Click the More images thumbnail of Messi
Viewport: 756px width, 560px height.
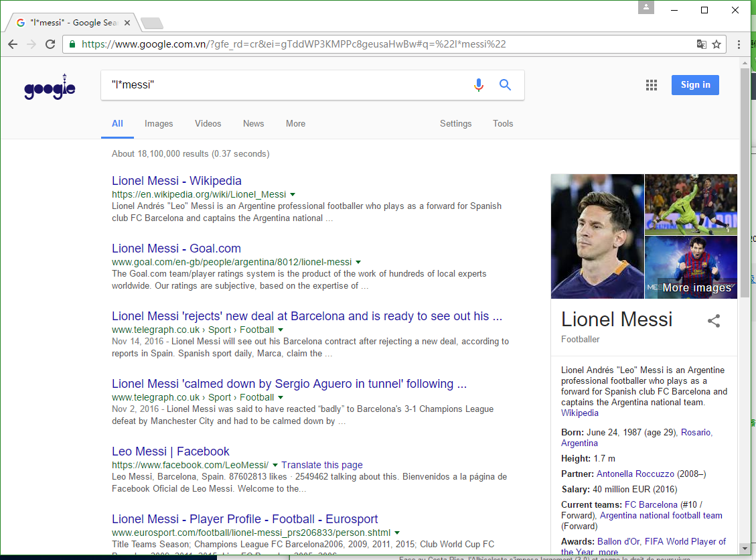690,267
